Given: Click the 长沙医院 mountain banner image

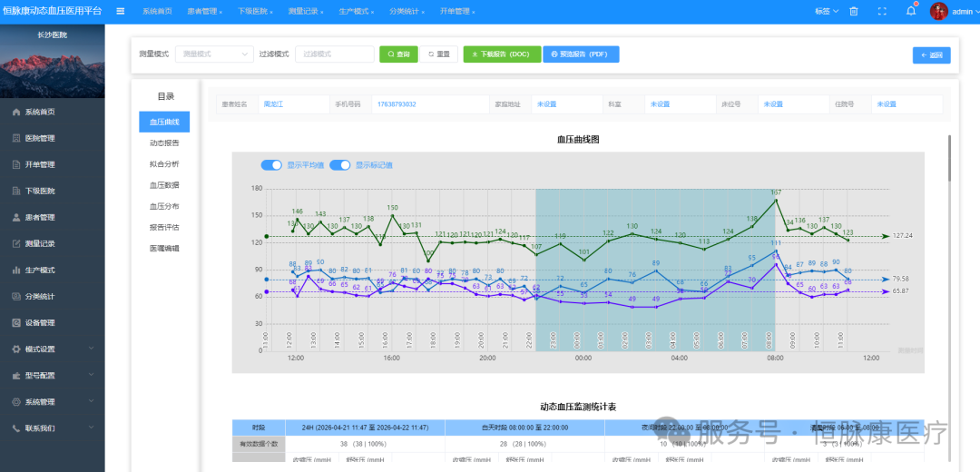Looking at the screenshot, I should point(53,61).
